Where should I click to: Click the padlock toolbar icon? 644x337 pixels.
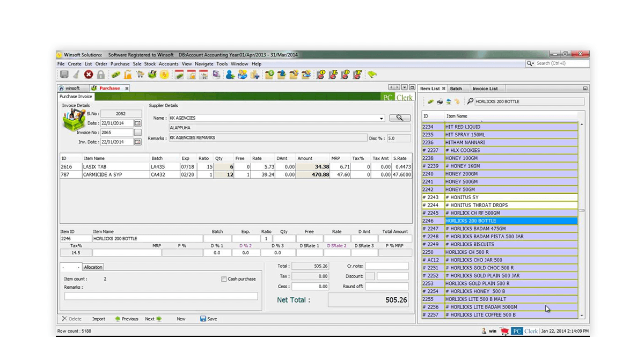coord(101,75)
